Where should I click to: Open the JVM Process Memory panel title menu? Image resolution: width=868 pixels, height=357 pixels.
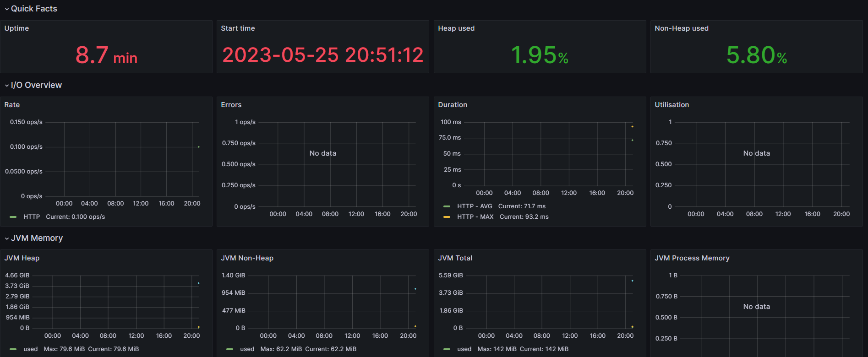[692, 258]
